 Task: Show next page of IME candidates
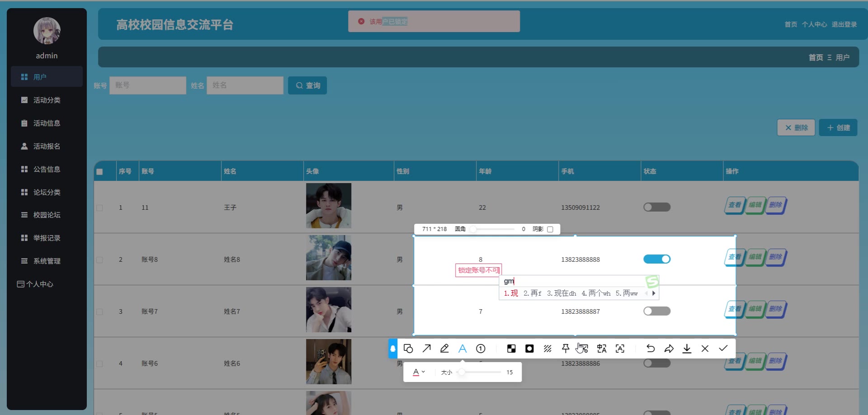654,293
